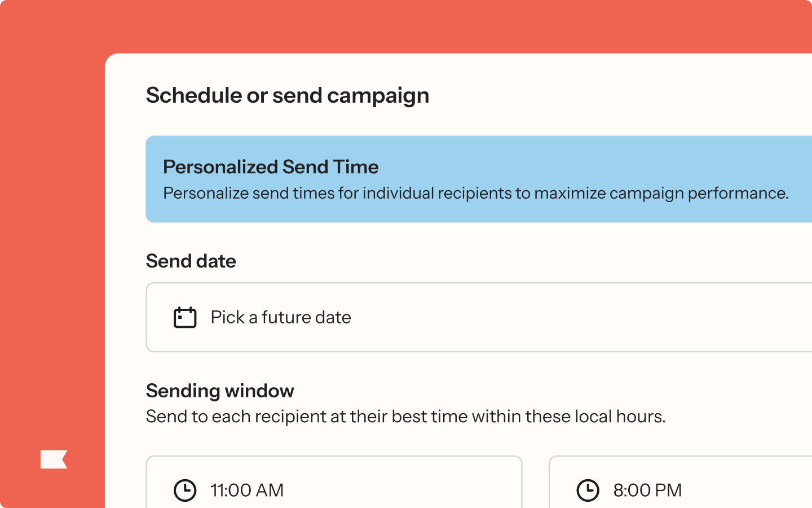
Task: Click the Personalized Send Time title
Action: click(x=271, y=167)
